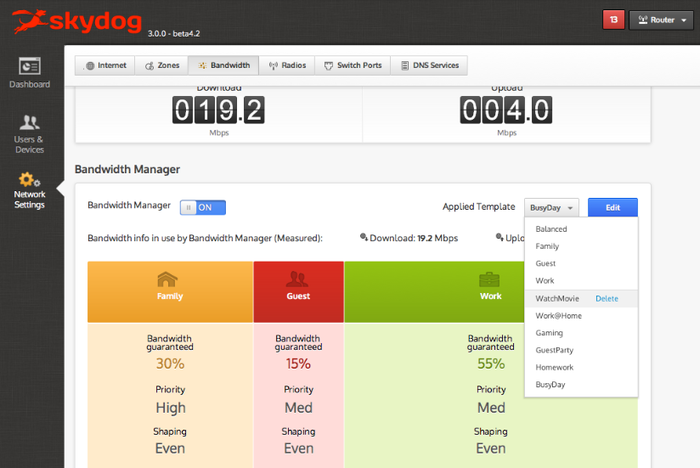700x468 pixels.
Task: Select Balanced template from list
Action: [581, 229]
